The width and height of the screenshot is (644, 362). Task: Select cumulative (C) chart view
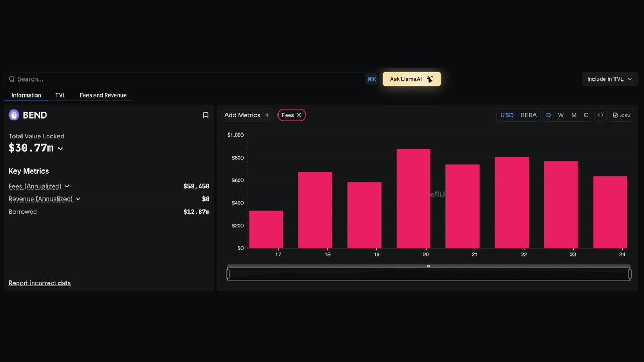coord(586,115)
